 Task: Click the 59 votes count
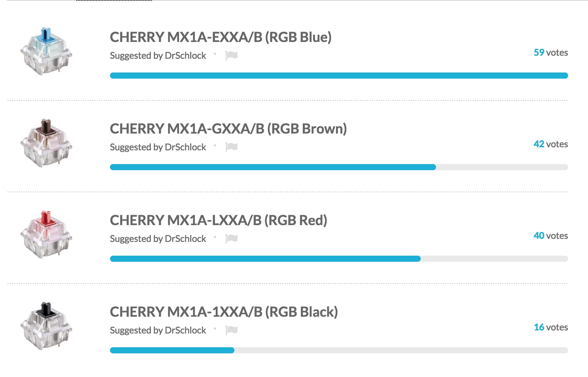click(551, 53)
